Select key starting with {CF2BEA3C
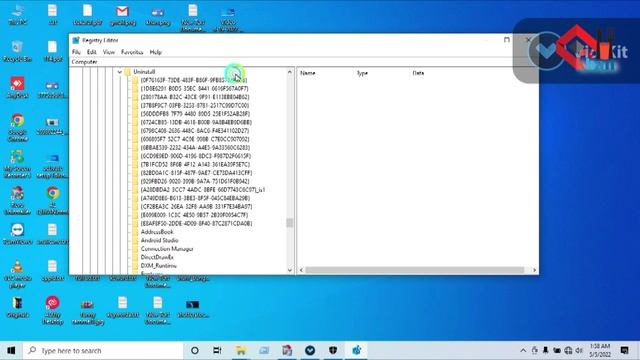Viewport: 640px width, 360px height. tap(196, 207)
